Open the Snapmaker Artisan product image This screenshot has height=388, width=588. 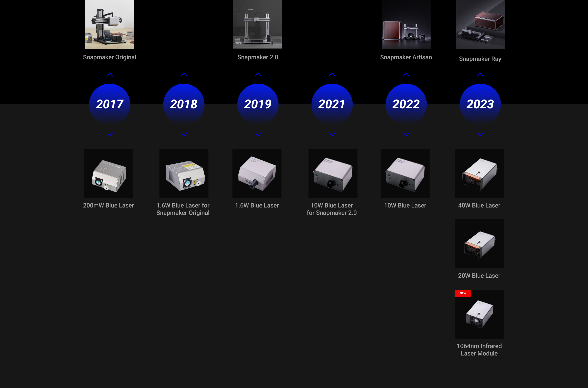click(406, 25)
